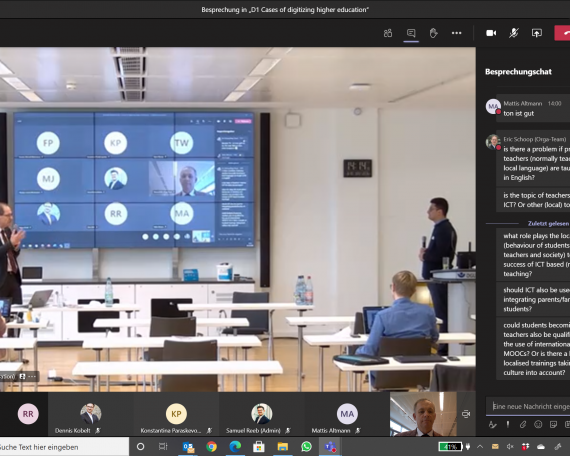Click the muted volume tray icon

click(x=510, y=447)
